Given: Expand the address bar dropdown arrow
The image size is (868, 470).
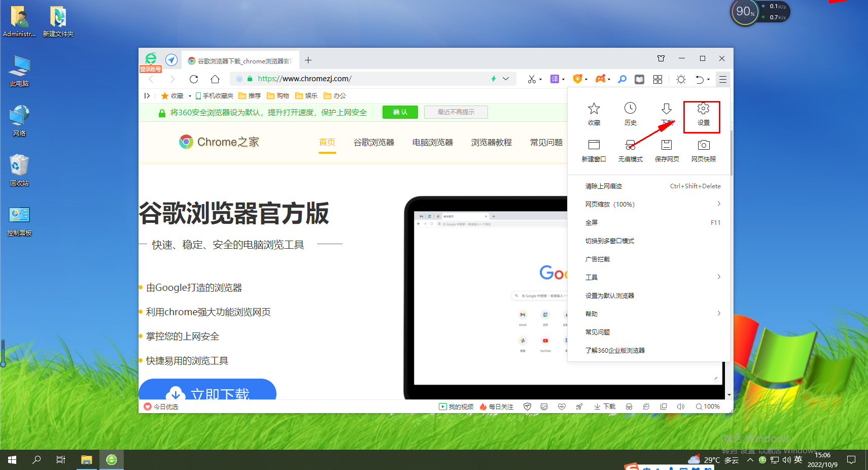Looking at the screenshot, I should coord(506,79).
